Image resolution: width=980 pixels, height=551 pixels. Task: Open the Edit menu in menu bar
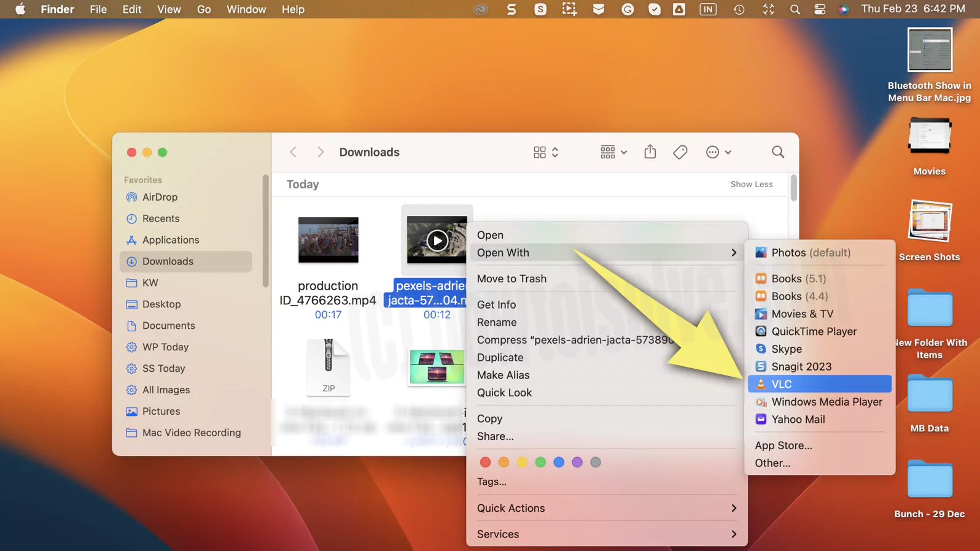[131, 9]
